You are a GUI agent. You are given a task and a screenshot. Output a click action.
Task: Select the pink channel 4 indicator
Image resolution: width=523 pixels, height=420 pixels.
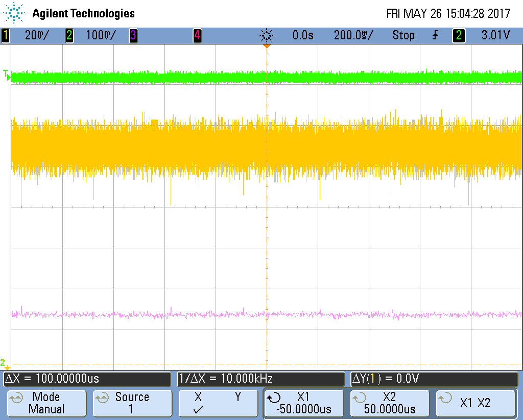click(x=197, y=35)
